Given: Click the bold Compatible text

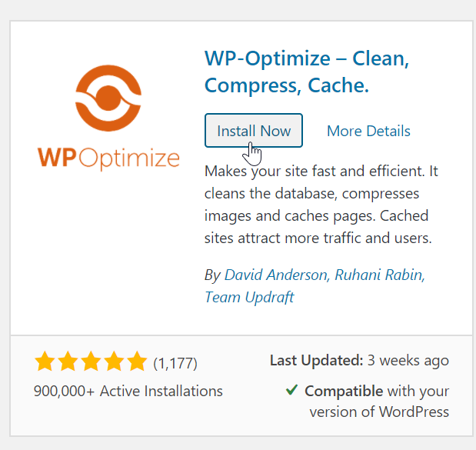Looking at the screenshot, I should pyautogui.click(x=344, y=391).
